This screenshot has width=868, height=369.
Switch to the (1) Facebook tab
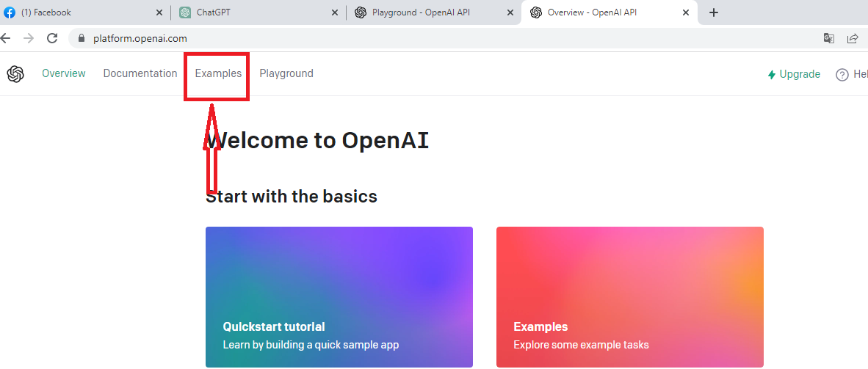[84, 12]
